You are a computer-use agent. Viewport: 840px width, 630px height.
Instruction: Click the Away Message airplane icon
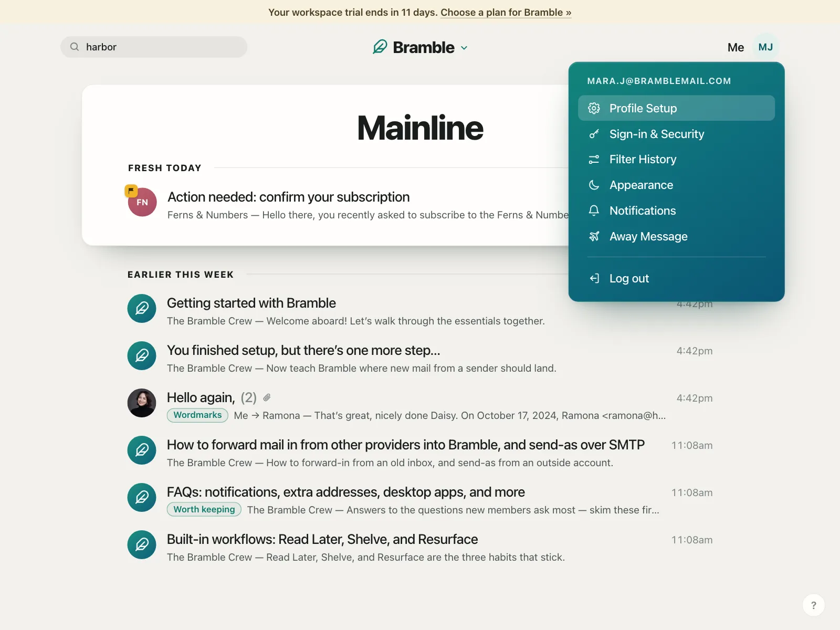594,236
